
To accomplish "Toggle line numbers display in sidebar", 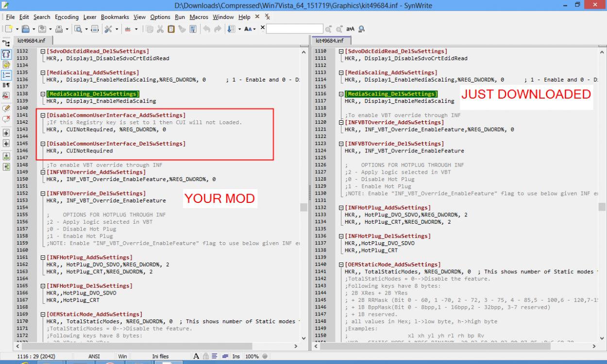I will pyautogui.click(x=6, y=75).
